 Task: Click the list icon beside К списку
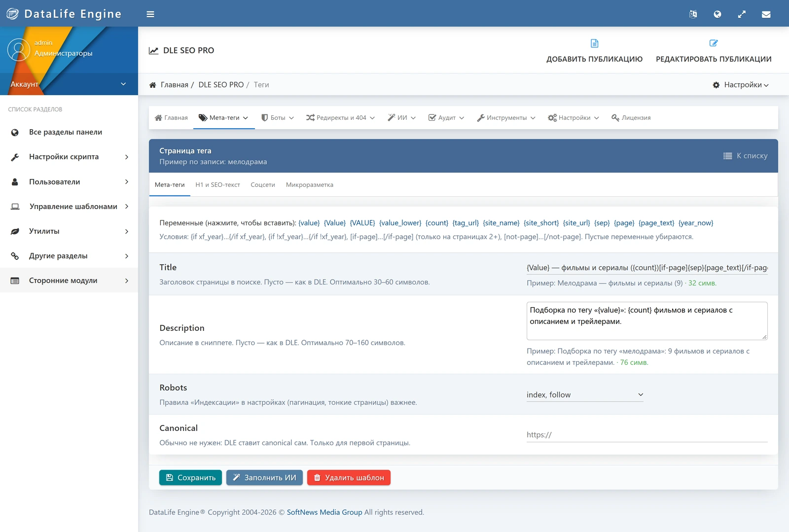tap(727, 156)
